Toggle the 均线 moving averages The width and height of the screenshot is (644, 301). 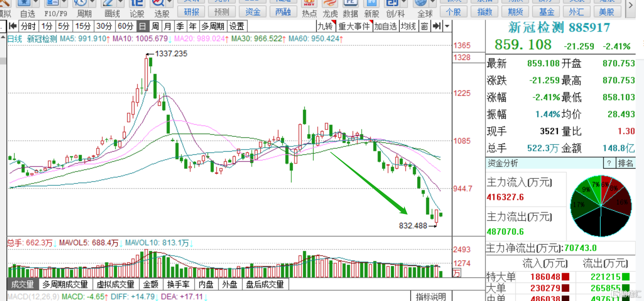408,26
